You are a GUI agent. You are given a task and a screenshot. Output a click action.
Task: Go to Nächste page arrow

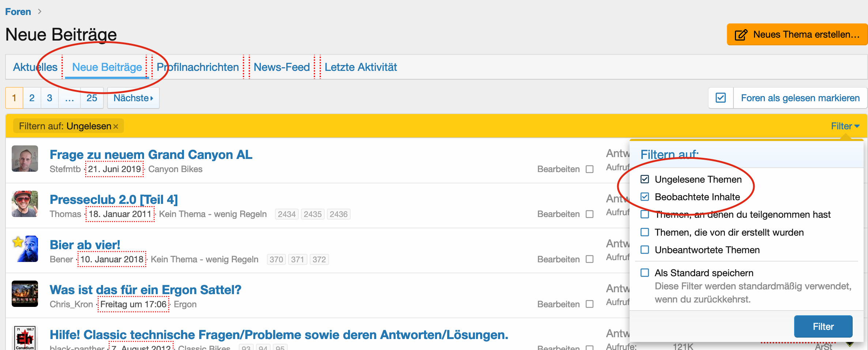[x=133, y=98]
